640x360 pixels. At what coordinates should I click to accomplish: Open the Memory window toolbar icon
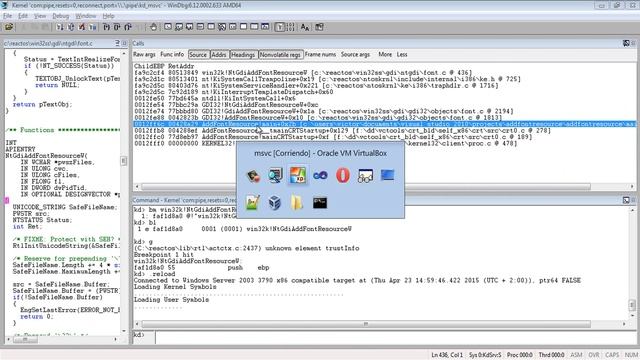211,27
